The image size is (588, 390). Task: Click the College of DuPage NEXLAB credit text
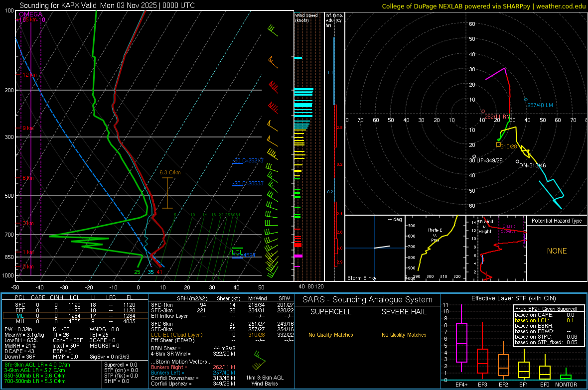(x=483, y=6)
